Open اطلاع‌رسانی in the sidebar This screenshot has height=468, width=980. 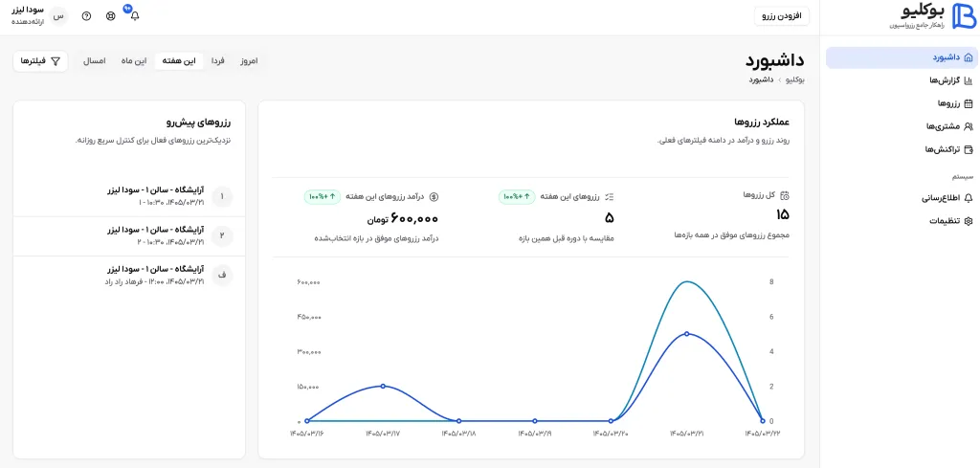902,199
